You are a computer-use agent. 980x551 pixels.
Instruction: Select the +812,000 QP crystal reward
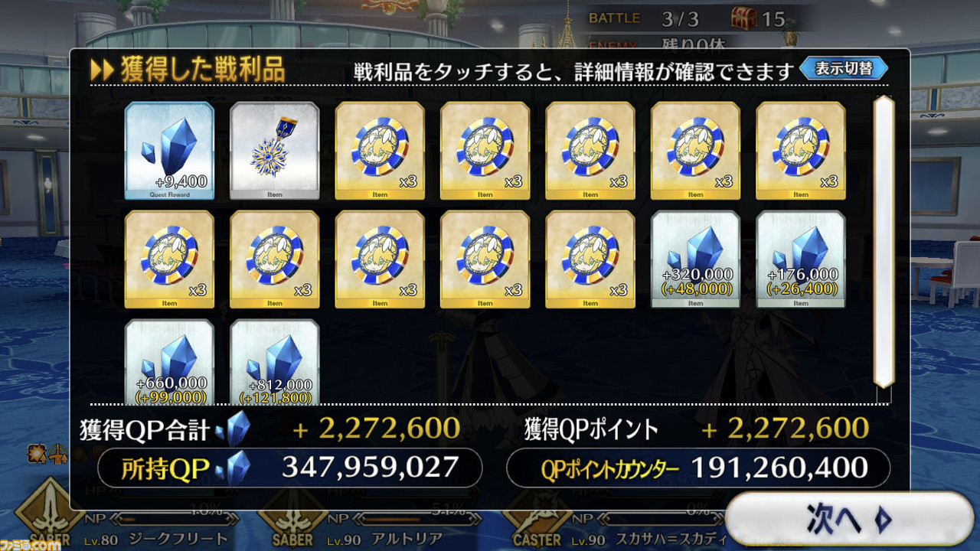click(274, 361)
